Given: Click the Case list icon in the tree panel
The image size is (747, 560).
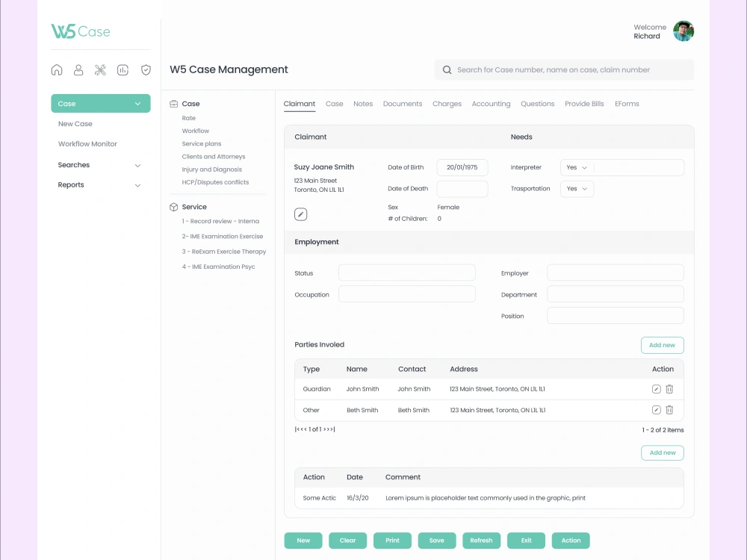Looking at the screenshot, I should 175,103.
